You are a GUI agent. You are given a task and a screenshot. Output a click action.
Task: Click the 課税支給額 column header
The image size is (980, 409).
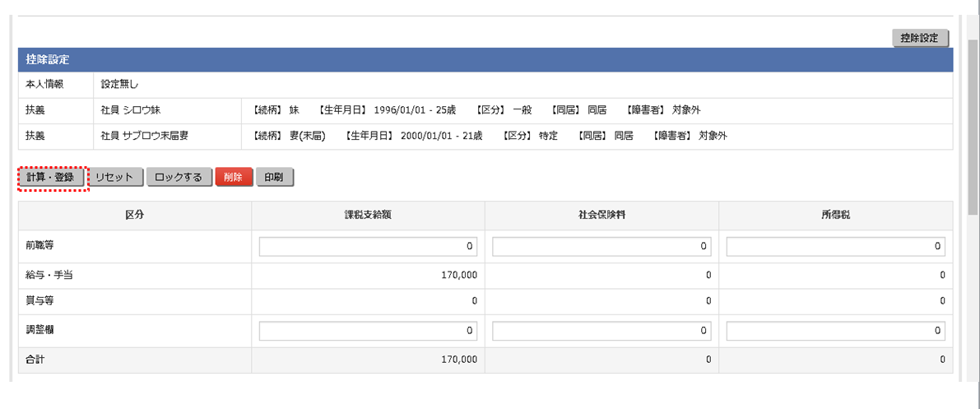368,214
